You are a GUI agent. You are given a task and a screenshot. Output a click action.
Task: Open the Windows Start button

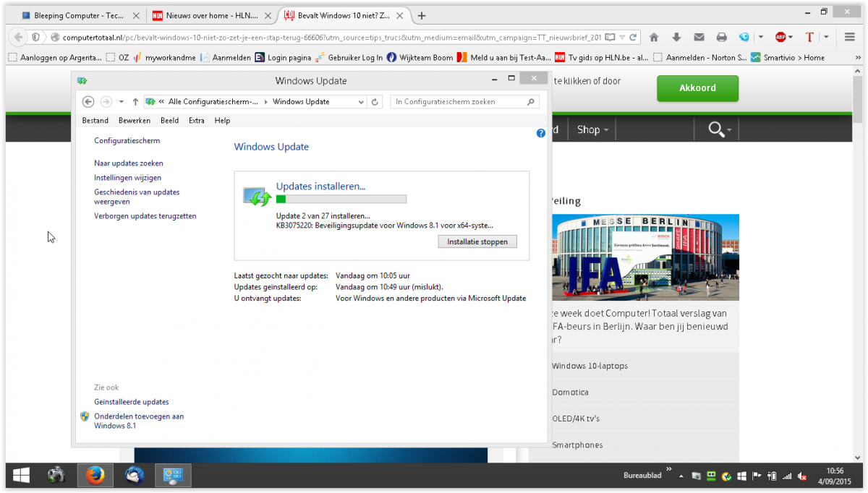(21, 475)
